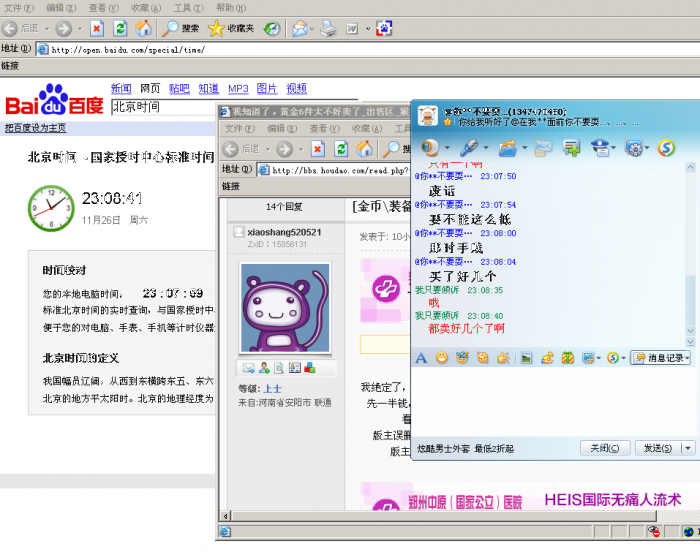Click the magic emoticon icon in chat
The image size is (700, 552).
pos(462,358)
